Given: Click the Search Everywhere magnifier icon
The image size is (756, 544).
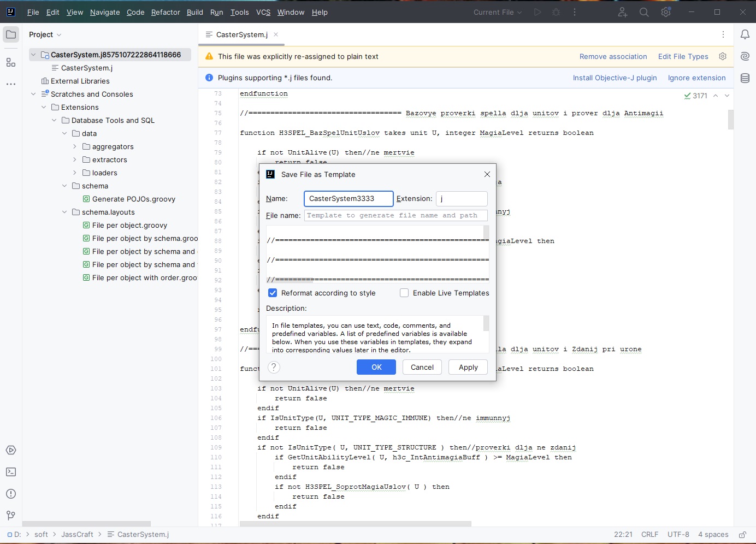Looking at the screenshot, I should 644,12.
